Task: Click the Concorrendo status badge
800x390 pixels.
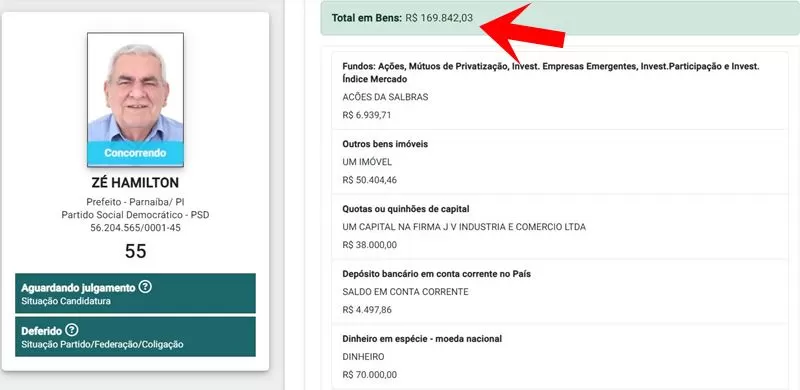Action: [x=135, y=153]
